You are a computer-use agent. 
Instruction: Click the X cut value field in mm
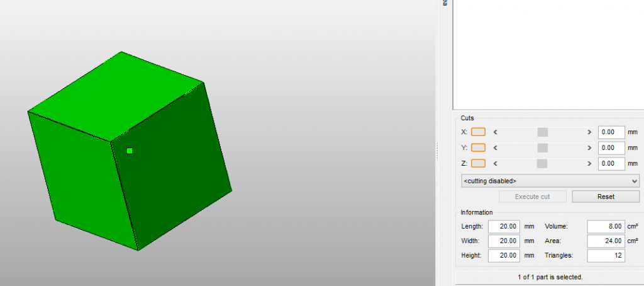[610, 132]
